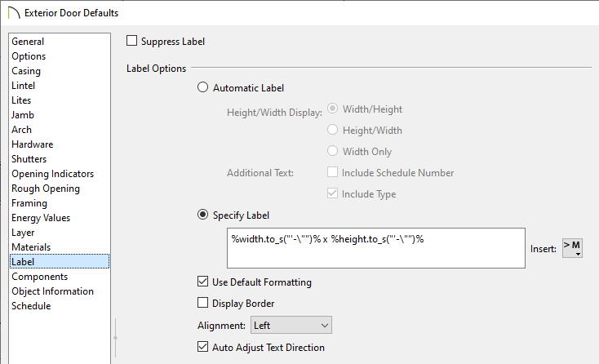Open the Alignment dropdown set to Left
This screenshot has width=599, height=364.
(291, 325)
